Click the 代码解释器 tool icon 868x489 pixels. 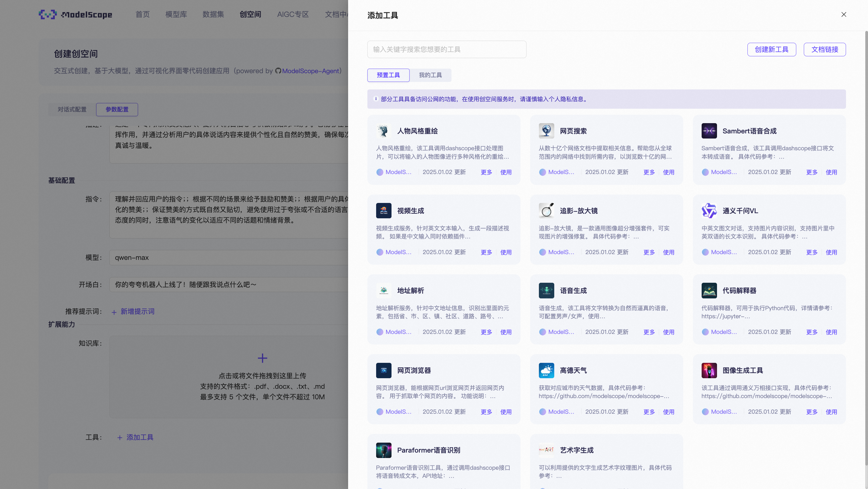tap(709, 291)
